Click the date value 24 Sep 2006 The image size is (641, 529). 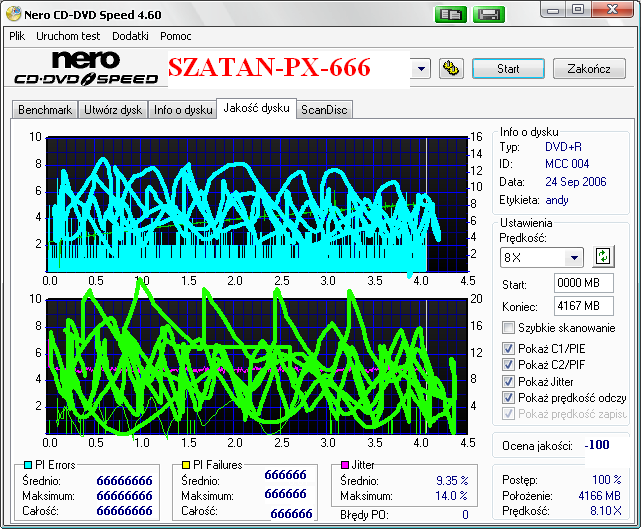click(x=576, y=182)
